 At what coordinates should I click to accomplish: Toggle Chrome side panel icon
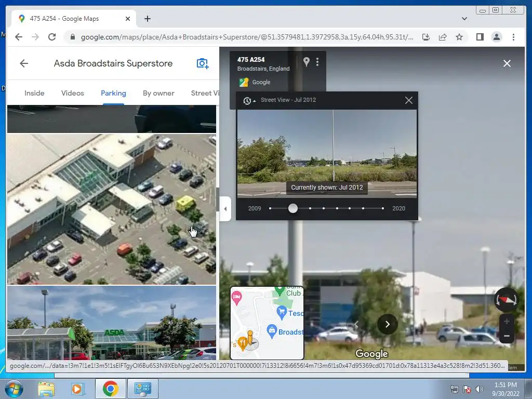[x=480, y=37]
